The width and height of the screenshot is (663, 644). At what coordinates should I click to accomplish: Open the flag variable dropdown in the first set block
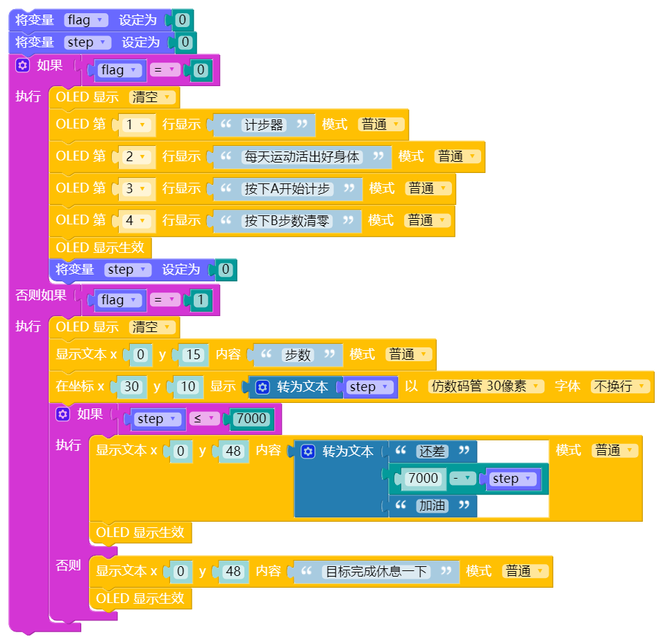[86, 20]
